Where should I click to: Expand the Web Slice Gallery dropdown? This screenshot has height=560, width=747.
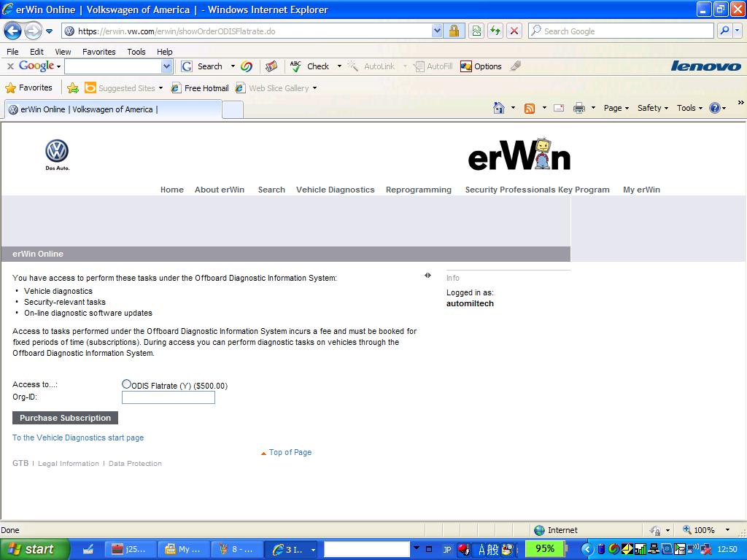point(315,88)
